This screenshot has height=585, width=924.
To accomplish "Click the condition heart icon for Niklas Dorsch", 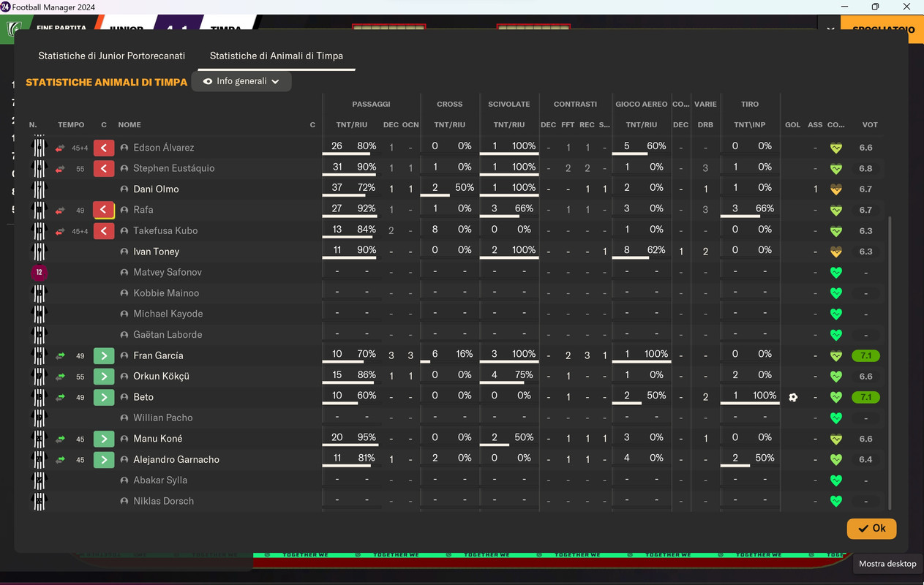I will [836, 502].
